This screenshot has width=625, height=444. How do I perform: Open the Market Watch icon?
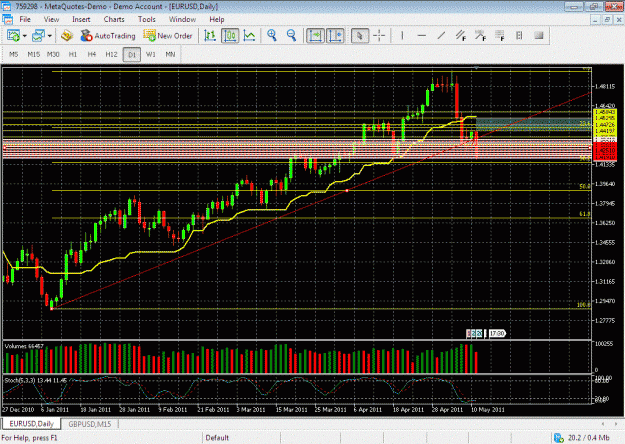click(x=67, y=36)
